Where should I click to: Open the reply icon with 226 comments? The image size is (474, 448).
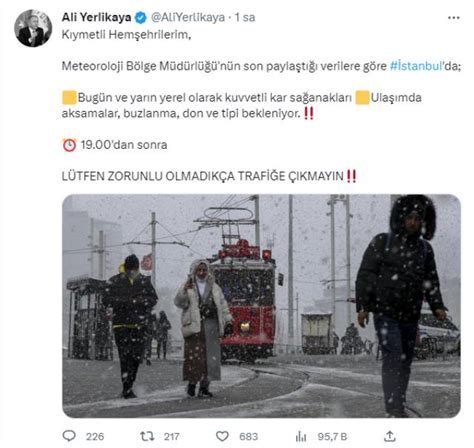pyautogui.click(x=69, y=436)
